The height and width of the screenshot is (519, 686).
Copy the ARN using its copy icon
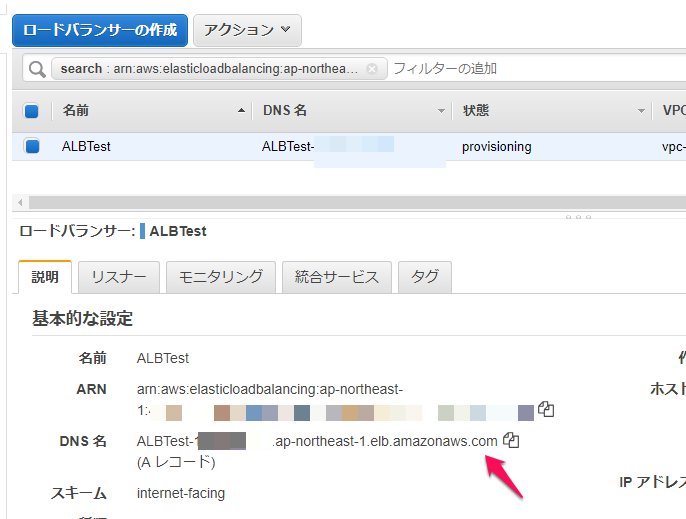(546, 409)
